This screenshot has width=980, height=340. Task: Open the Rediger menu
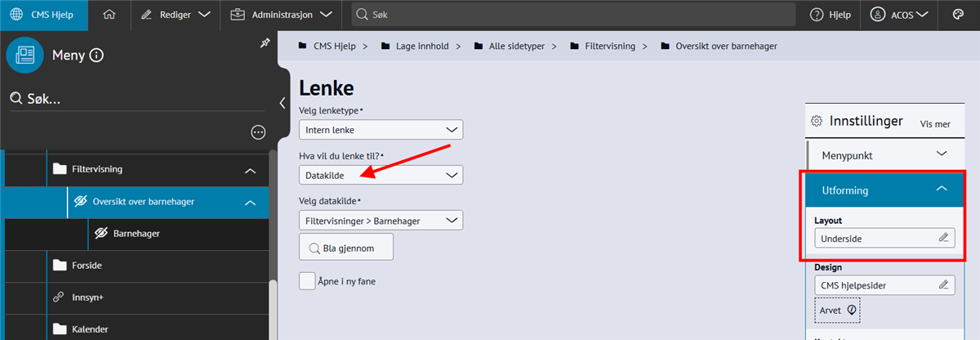pos(175,15)
